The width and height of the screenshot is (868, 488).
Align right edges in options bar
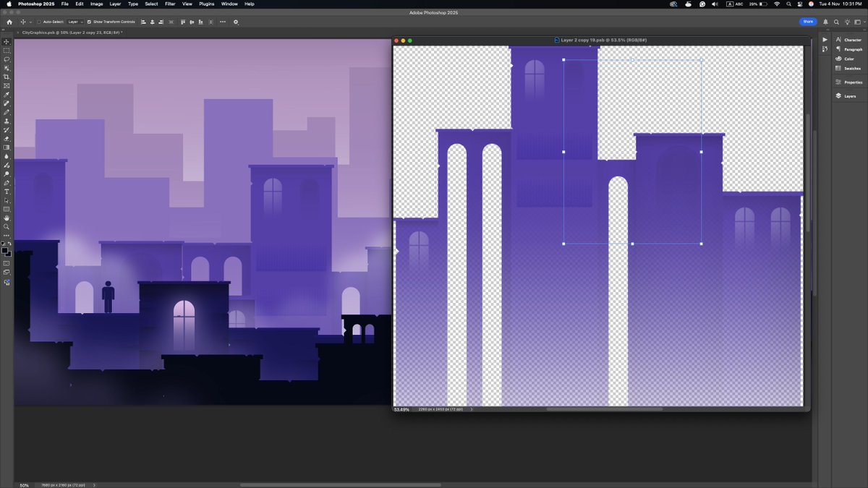161,22
